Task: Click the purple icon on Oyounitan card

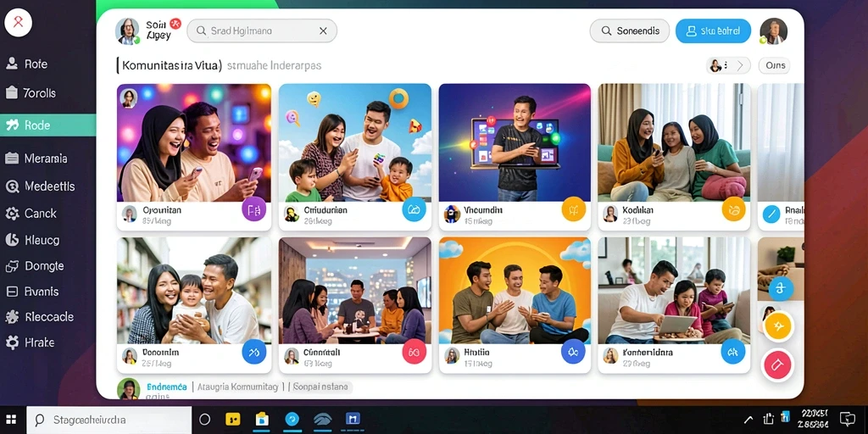Action: click(254, 209)
